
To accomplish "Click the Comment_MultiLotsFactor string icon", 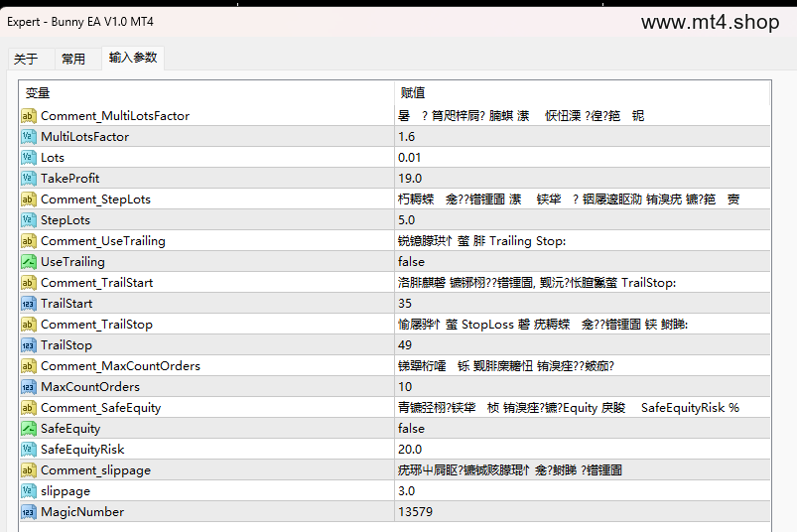I will (x=29, y=116).
